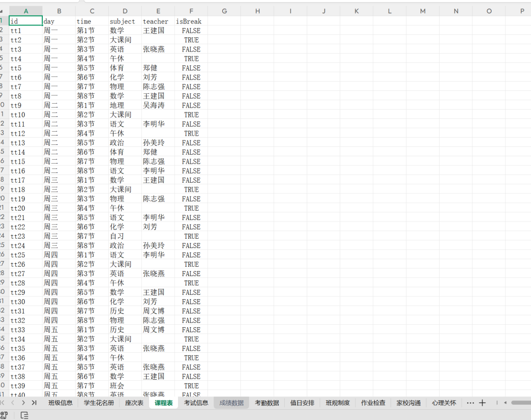This screenshot has height=420, width=531.
Task: Open the reading layout status bar icon
Action: click(25, 415)
